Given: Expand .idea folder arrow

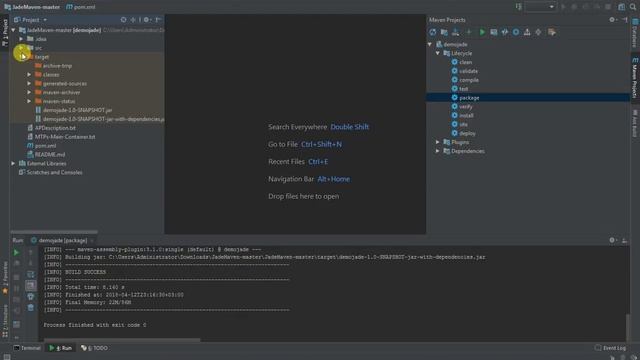Looking at the screenshot, I should (x=21, y=39).
